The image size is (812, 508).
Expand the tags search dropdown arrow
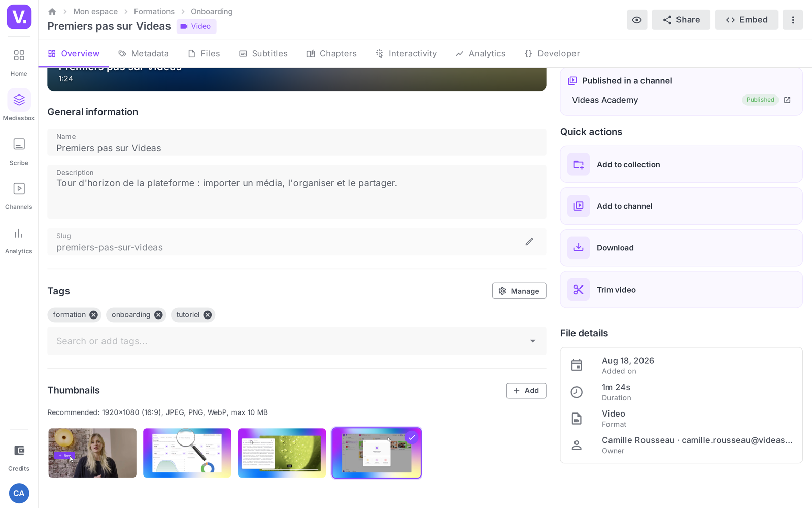[x=533, y=341]
